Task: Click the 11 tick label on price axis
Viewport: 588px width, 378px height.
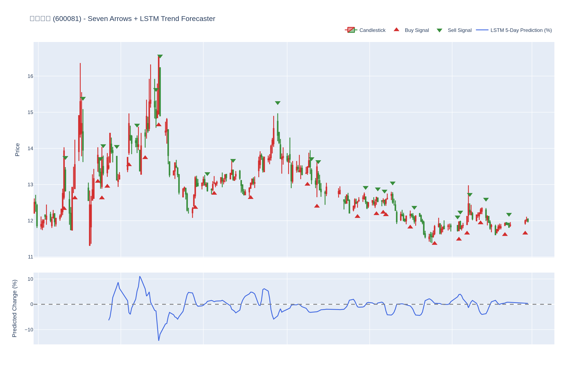Action: click(30, 257)
